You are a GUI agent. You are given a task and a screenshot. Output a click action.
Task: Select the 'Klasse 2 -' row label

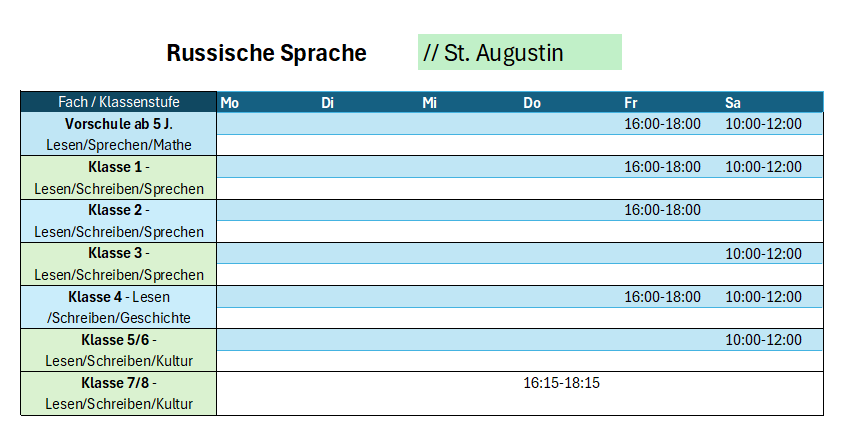[119, 210]
